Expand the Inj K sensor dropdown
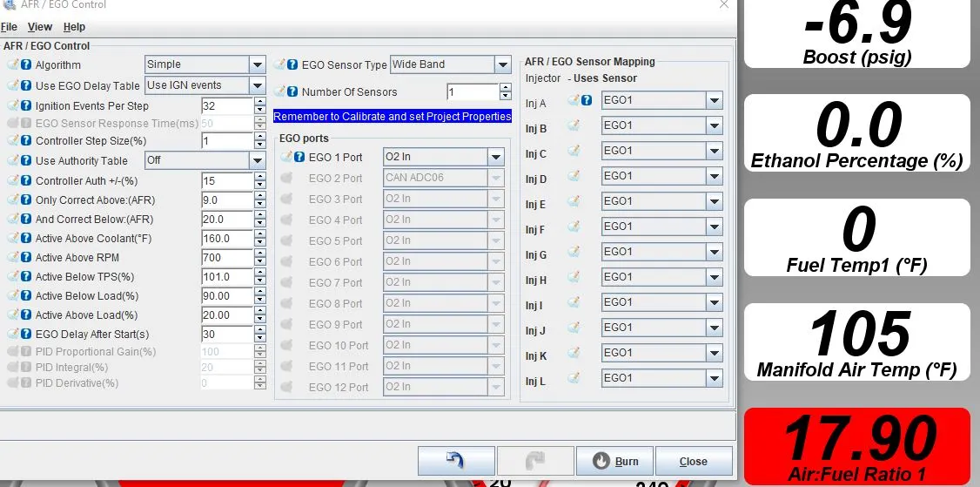The image size is (980, 487). point(715,353)
